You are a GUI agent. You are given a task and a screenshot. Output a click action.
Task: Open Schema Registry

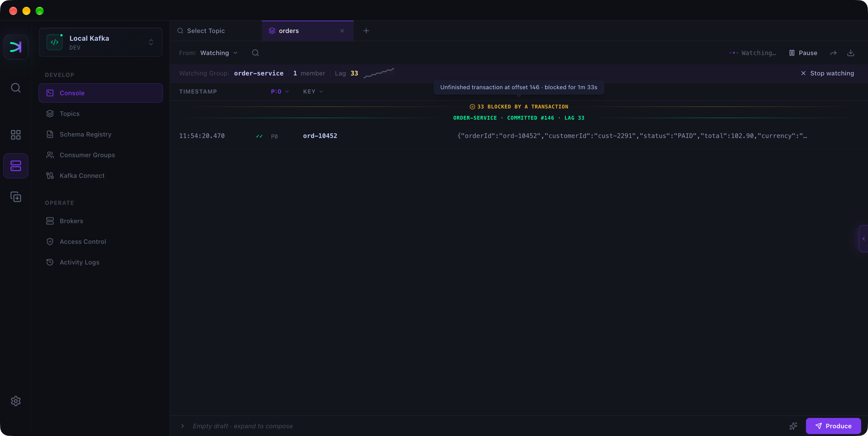coord(100,134)
